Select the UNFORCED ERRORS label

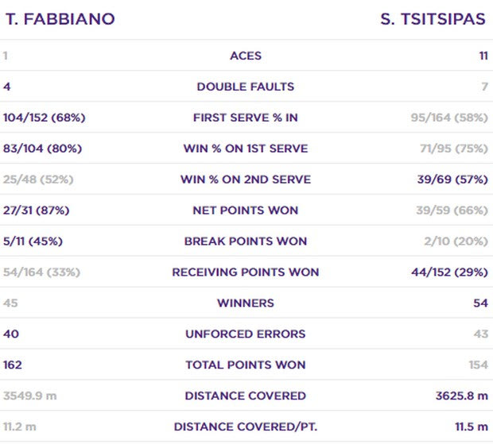pos(246,334)
